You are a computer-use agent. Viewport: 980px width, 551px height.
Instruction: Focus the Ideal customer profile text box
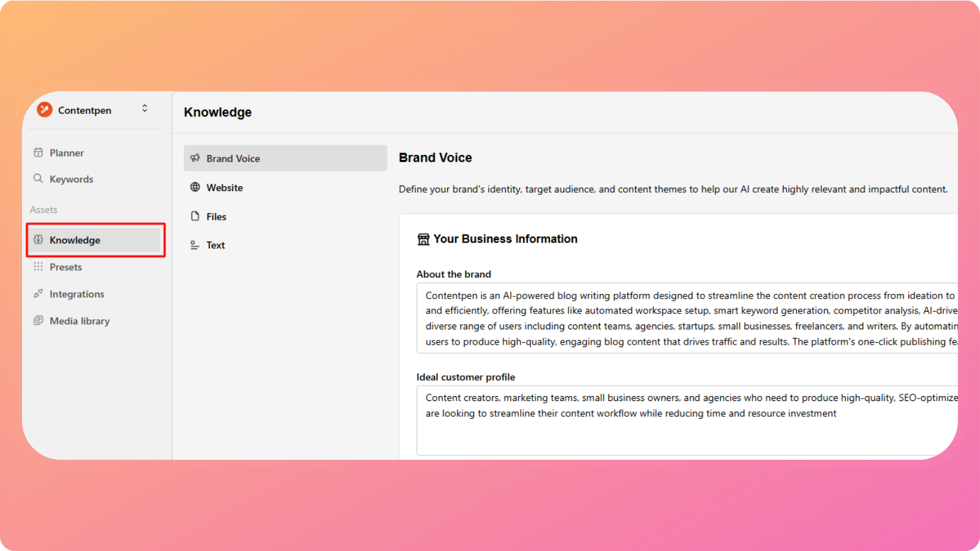[x=686, y=422]
